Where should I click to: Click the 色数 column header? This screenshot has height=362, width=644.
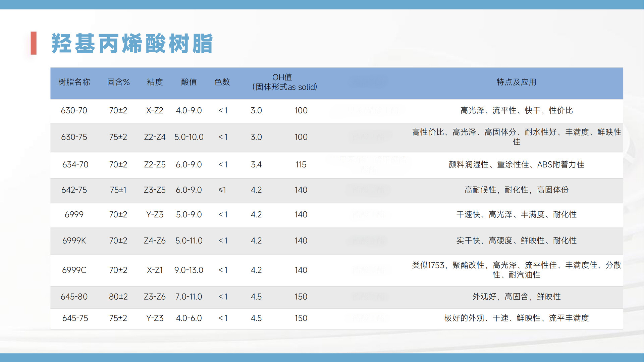[222, 82]
